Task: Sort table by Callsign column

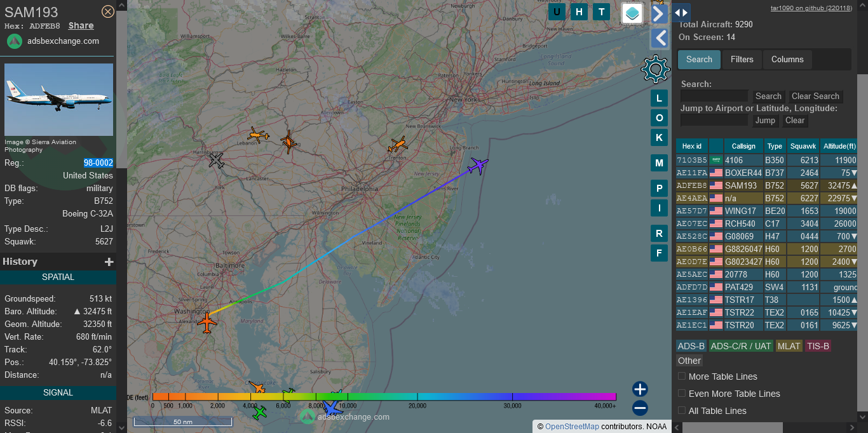Action: click(743, 146)
